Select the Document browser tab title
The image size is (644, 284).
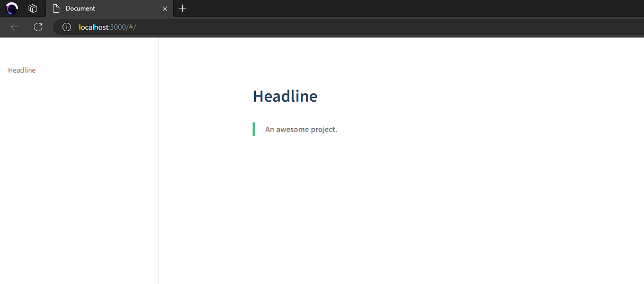(x=80, y=8)
